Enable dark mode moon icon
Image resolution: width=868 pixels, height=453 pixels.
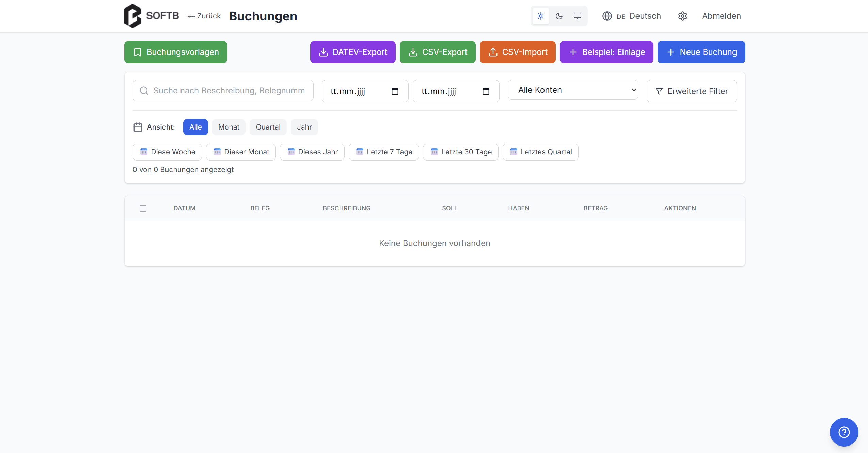coord(559,16)
